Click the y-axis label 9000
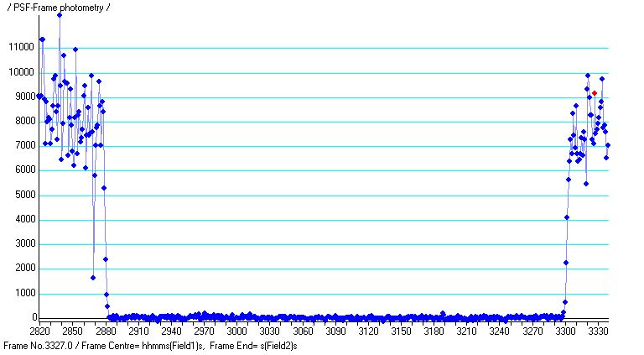Screen dimensions: 644x355 21,97
